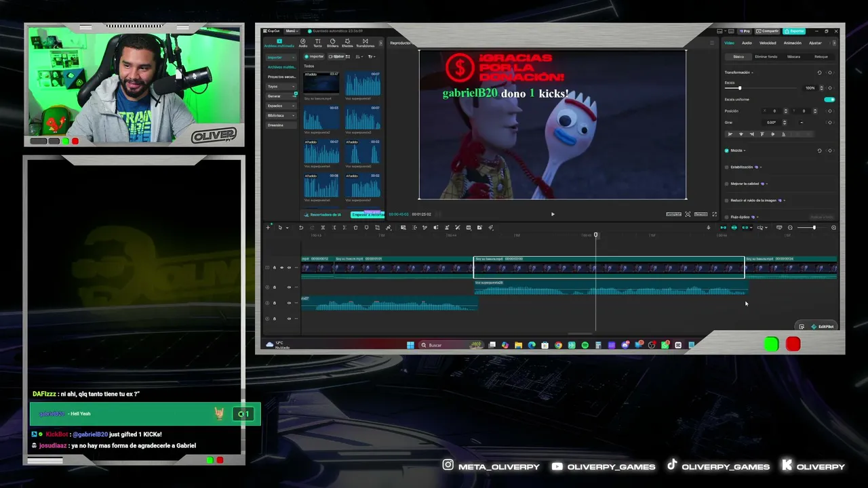Screen dimensions: 868x488
Task: Switch to the Ajustar inspector tab
Action: (x=815, y=43)
